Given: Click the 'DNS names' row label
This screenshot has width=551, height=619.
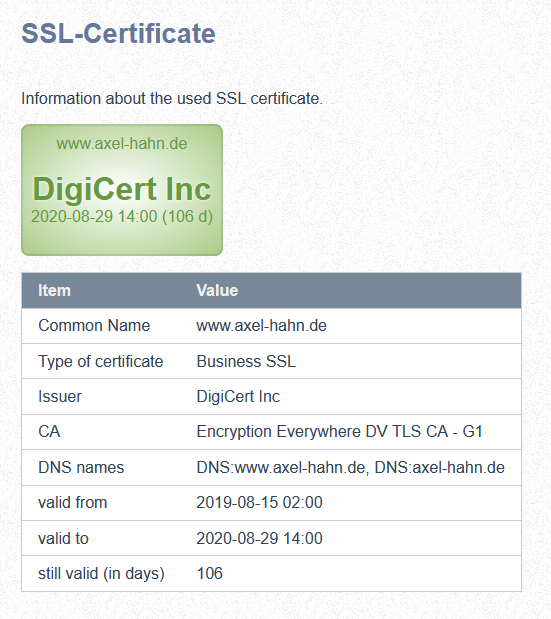Looking at the screenshot, I should (x=81, y=467).
